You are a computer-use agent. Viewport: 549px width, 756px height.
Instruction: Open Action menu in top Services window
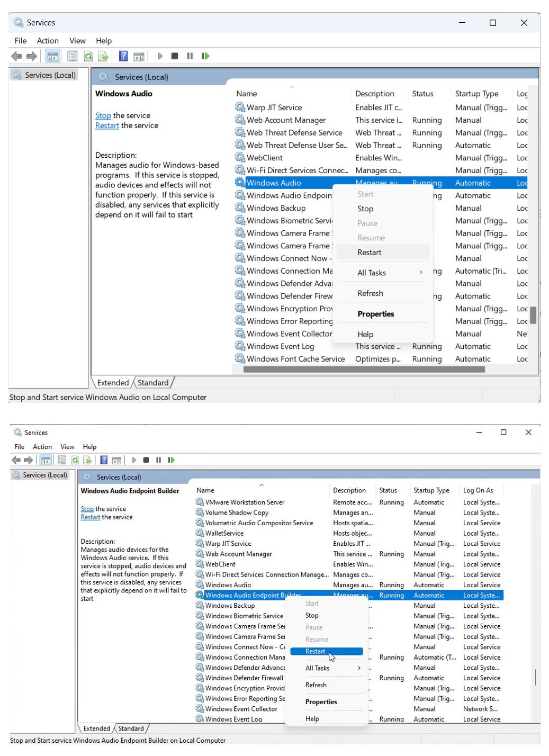click(48, 41)
